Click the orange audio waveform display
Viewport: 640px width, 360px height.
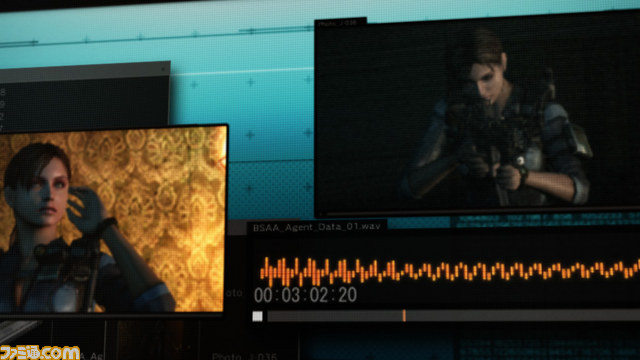tap(450, 271)
